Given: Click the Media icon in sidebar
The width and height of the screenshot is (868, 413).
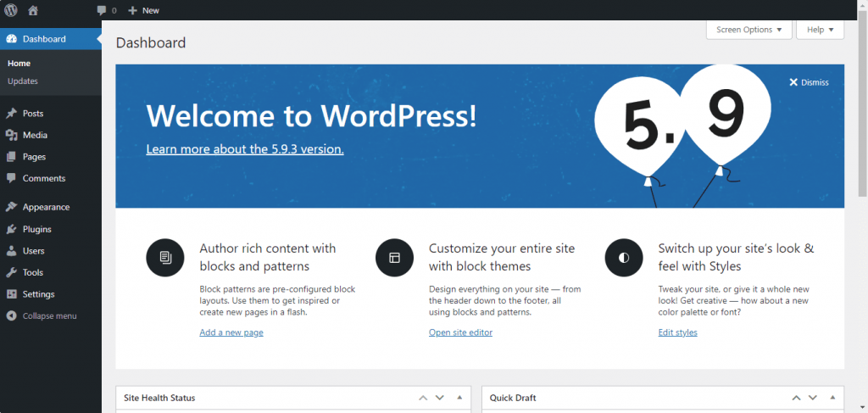Looking at the screenshot, I should [x=11, y=135].
